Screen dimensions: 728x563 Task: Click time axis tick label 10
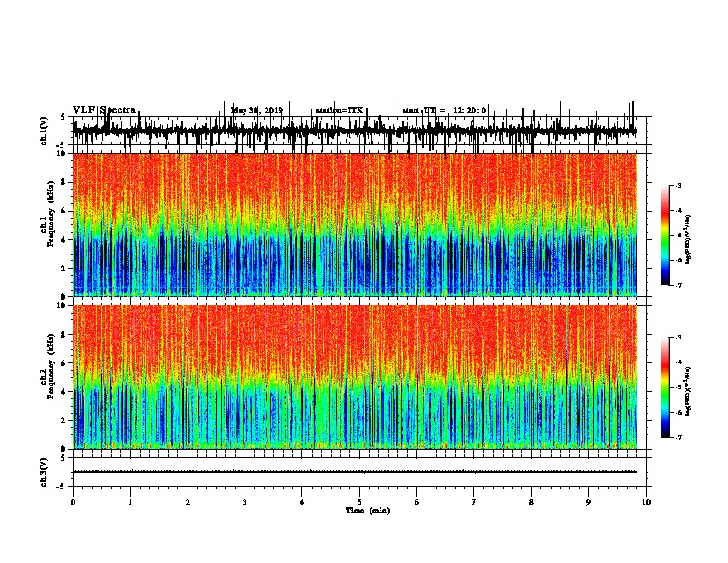coord(646,502)
